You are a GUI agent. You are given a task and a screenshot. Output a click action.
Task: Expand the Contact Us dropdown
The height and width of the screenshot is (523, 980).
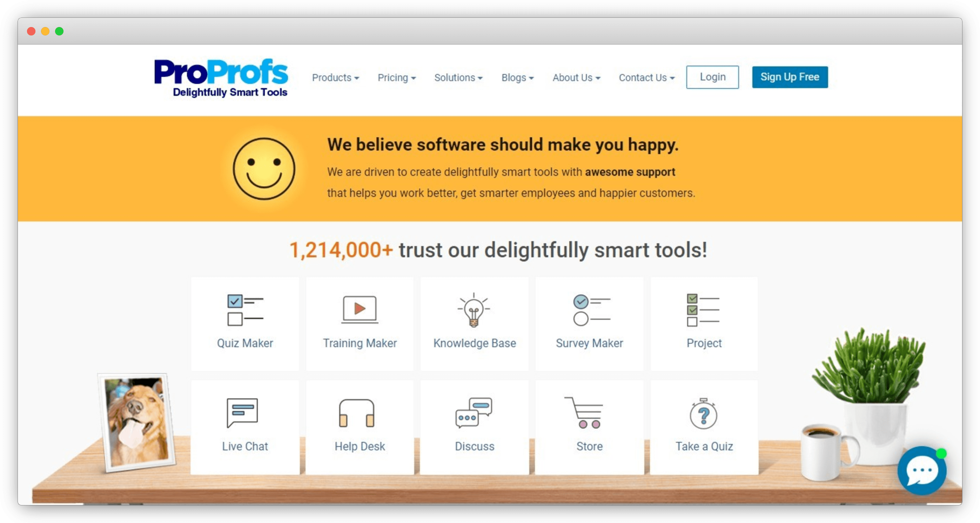[x=646, y=78]
